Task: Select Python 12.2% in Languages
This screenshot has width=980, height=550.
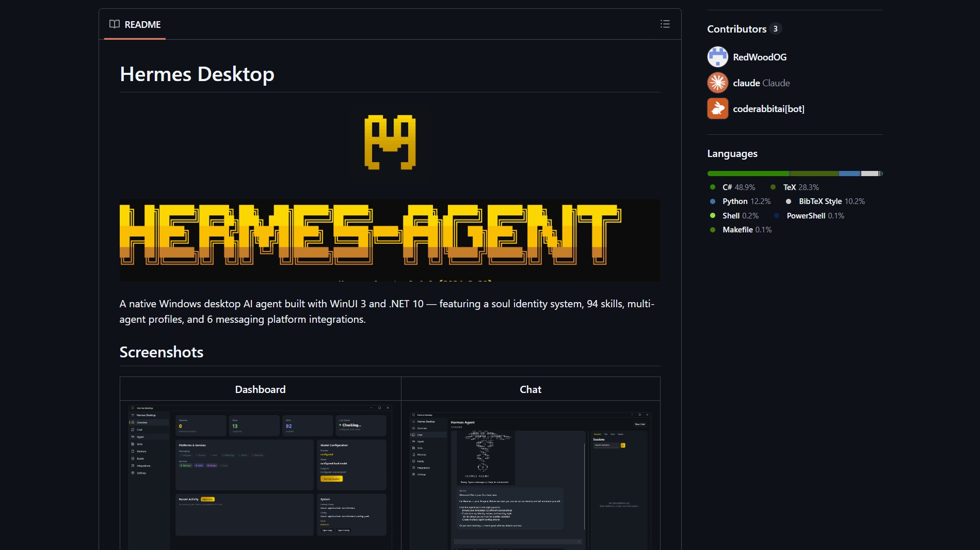Action: [x=746, y=201]
